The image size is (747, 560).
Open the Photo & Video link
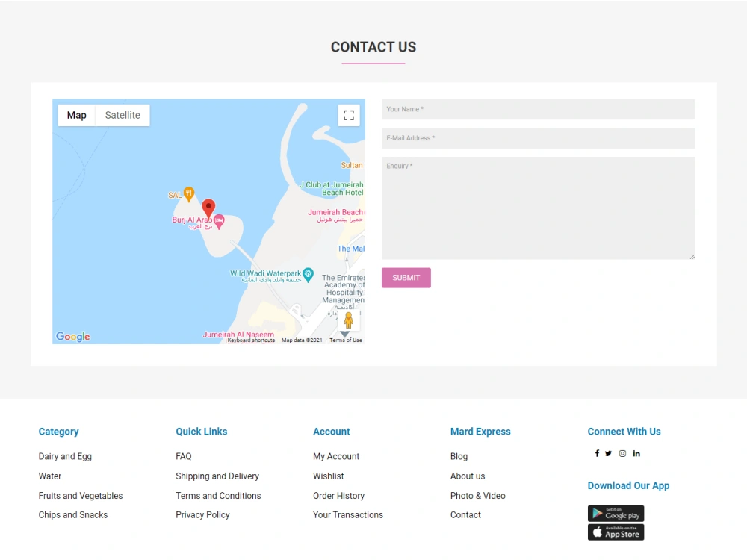click(478, 495)
